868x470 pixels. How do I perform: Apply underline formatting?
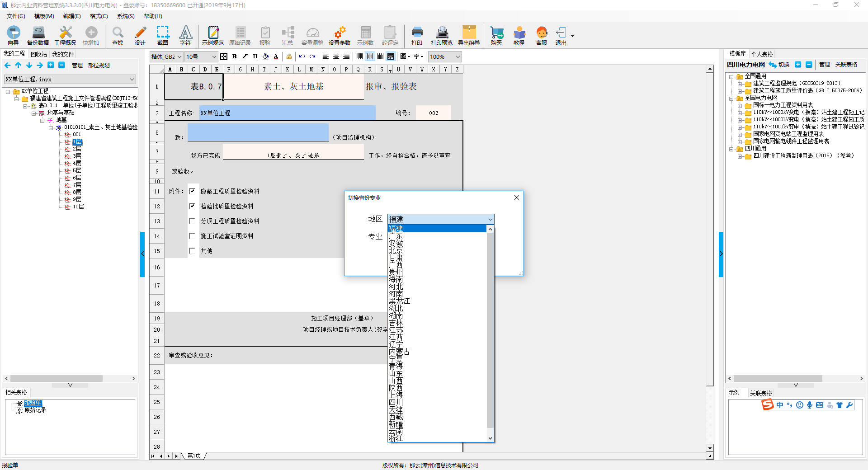coord(255,56)
